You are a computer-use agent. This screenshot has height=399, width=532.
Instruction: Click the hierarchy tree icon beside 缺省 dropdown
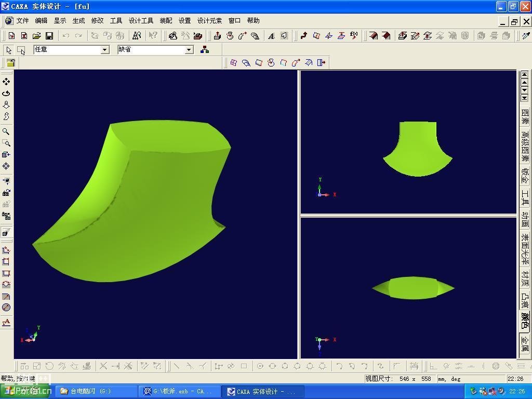[205, 50]
